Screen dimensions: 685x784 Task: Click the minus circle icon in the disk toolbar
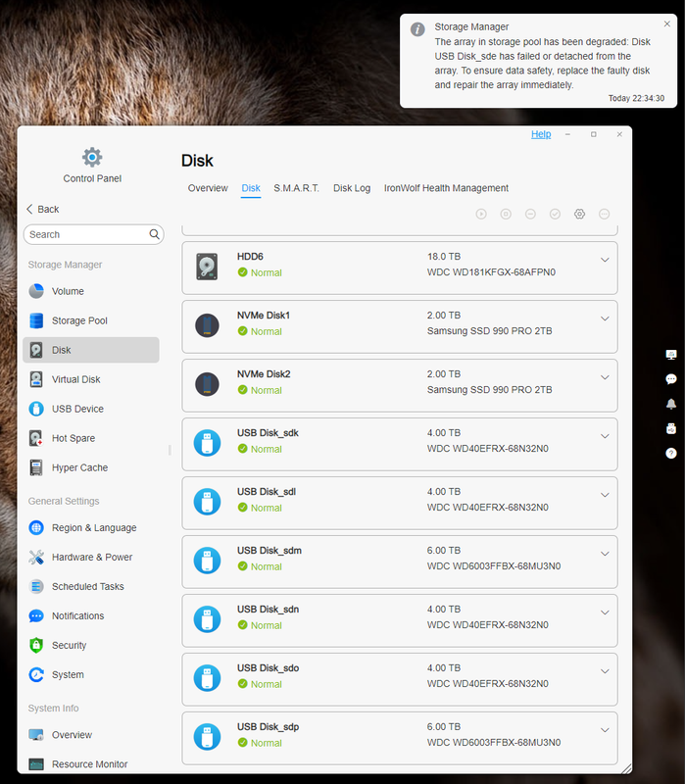pos(530,214)
